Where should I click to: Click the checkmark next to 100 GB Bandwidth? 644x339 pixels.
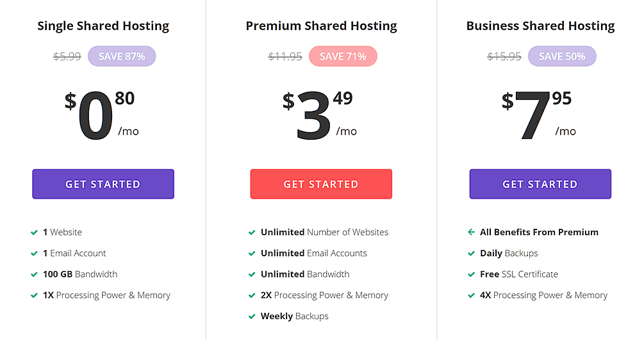[34, 274]
